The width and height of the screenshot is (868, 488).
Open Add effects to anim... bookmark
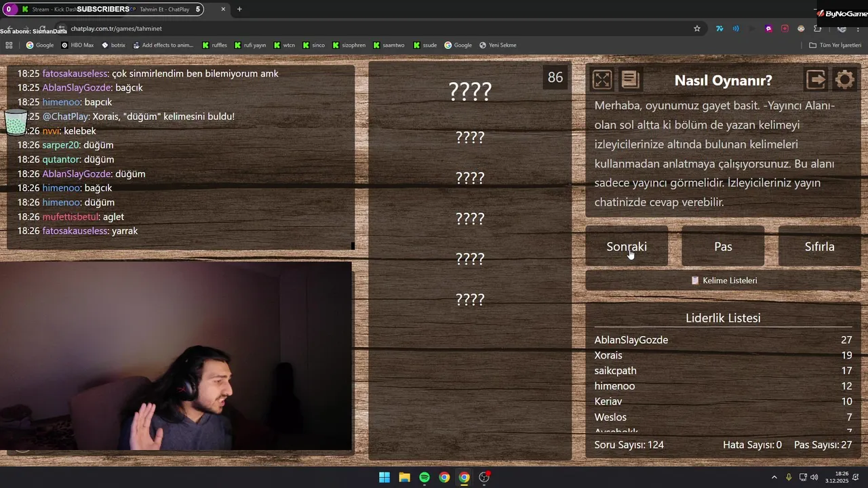163,45
